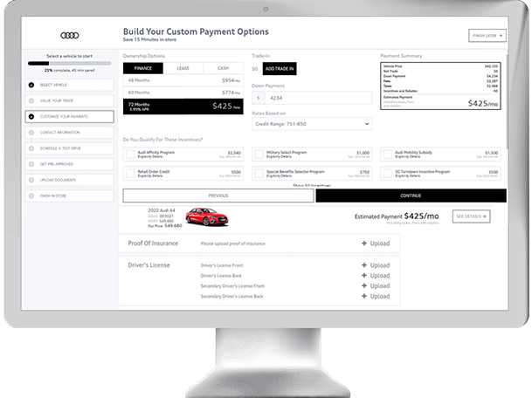Switch to the Cash ownership tab
The width and height of the screenshot is (532, 398).
[222, 68]
